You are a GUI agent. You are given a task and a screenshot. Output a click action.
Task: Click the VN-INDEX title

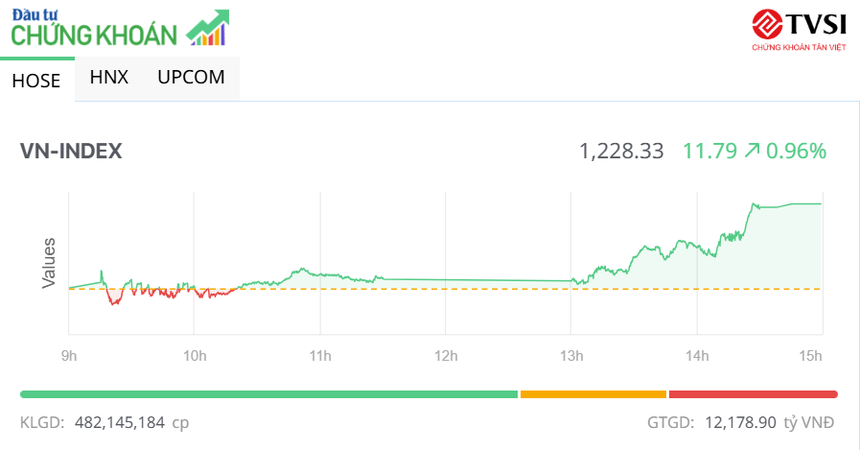pos(71,151)
